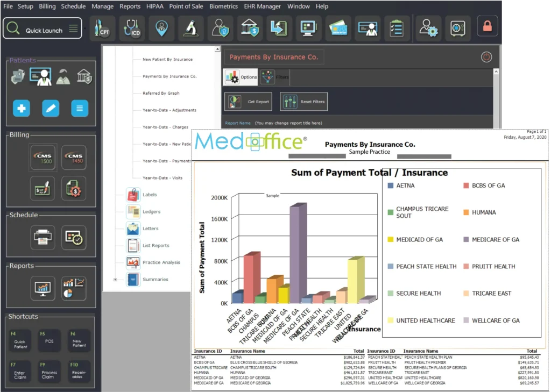
Task: Click the power icon in report header
Action: pos(486,57)
